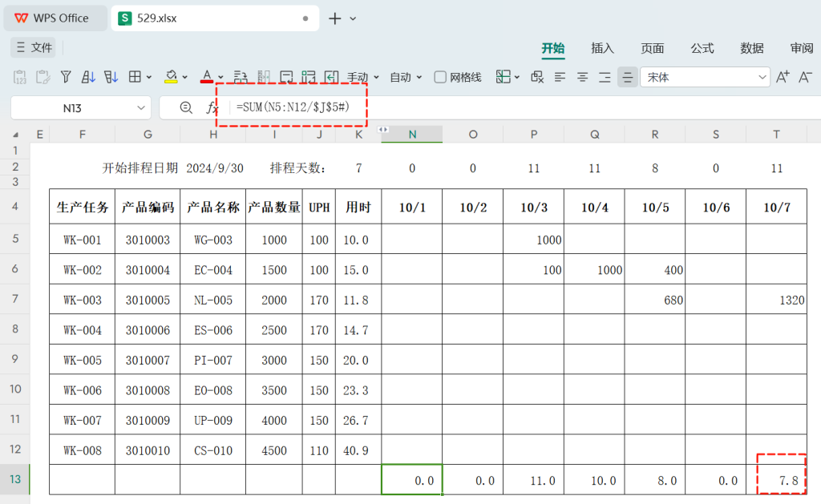Viewport: 821px width, 504px height.
Task: Open the borders dropdown arrow
Action: [x=149, y=78]
